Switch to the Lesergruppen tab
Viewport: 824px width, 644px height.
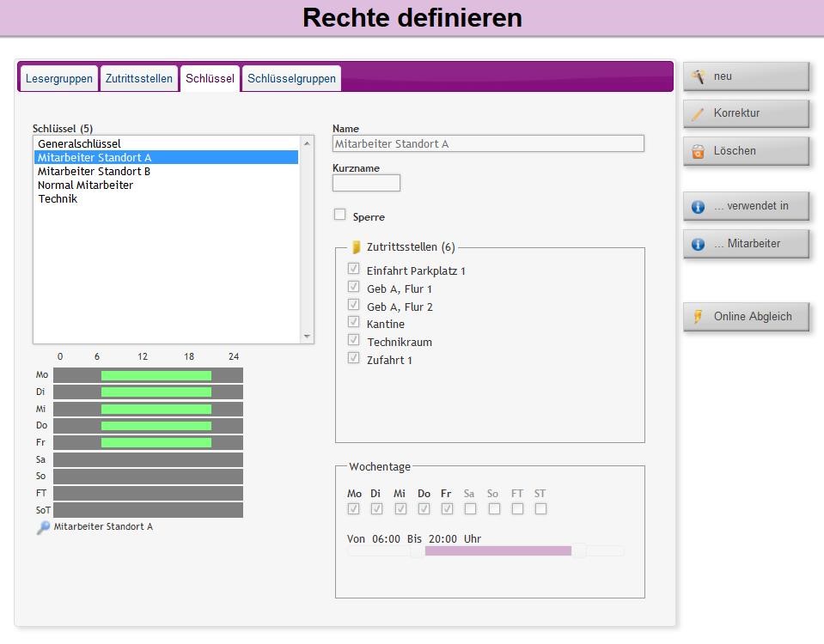coord(58,78)
